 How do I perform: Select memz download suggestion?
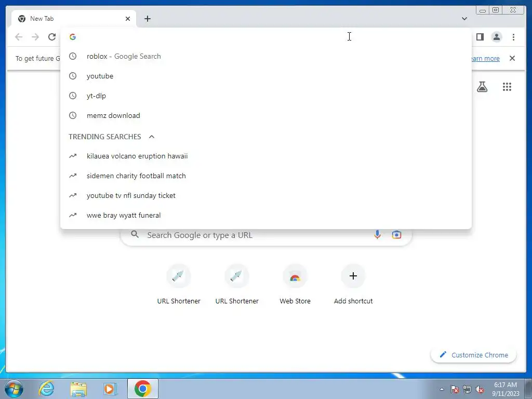[265, 115]
